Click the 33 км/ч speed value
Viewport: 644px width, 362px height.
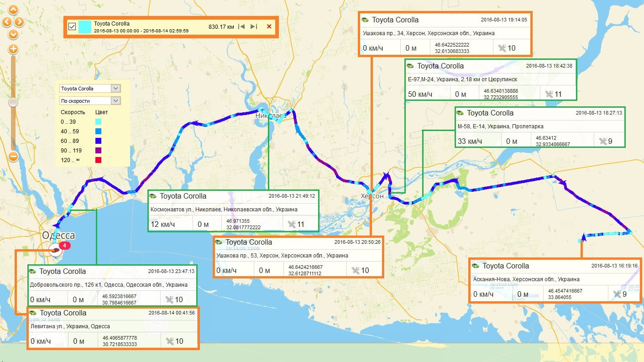click(x=470, y=142)
